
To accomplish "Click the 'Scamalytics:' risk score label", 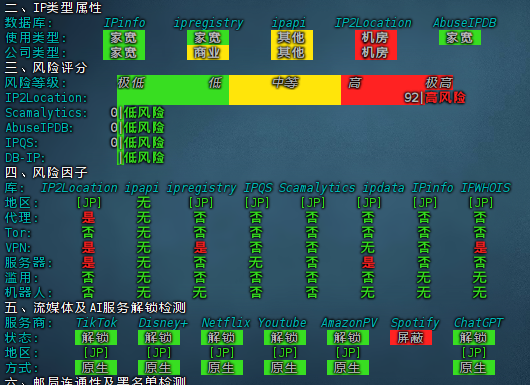I will (46, 113).
